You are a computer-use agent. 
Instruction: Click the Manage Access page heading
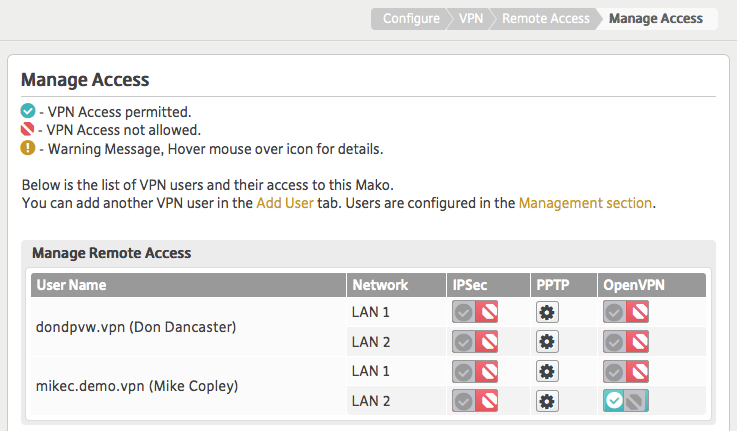point(85,80)
